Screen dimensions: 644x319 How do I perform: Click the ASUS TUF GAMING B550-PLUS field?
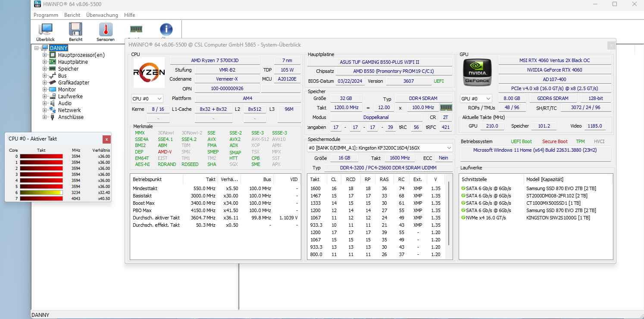380,62
